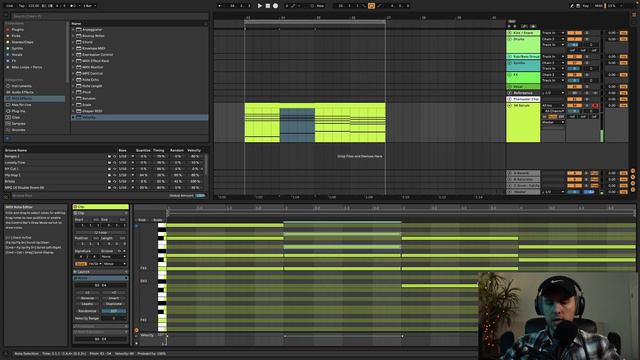Click the Link button in control bar
Image resolution: width=640 pixels, height=360 pixels.
coord(9,6)
